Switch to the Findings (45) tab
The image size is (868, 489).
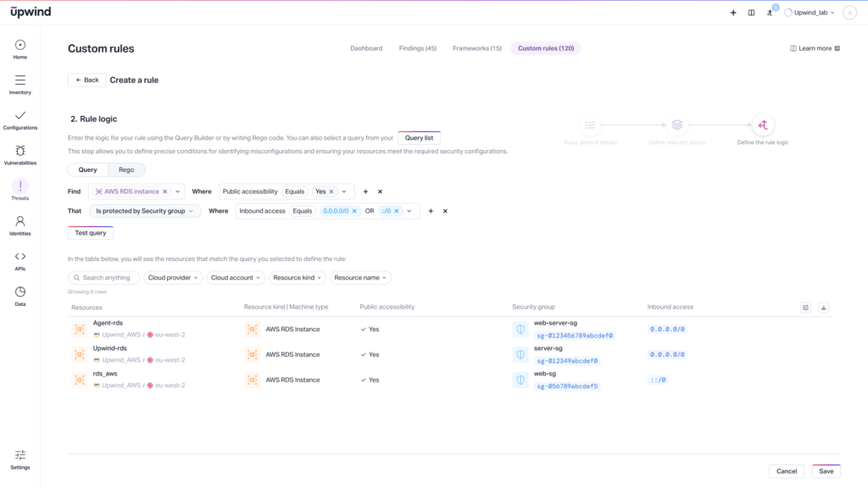pos(417,48)
